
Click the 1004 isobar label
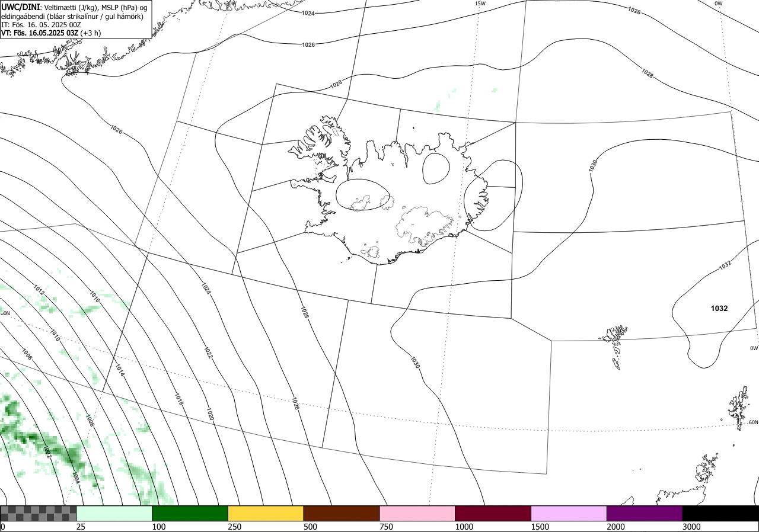[75, 477]
